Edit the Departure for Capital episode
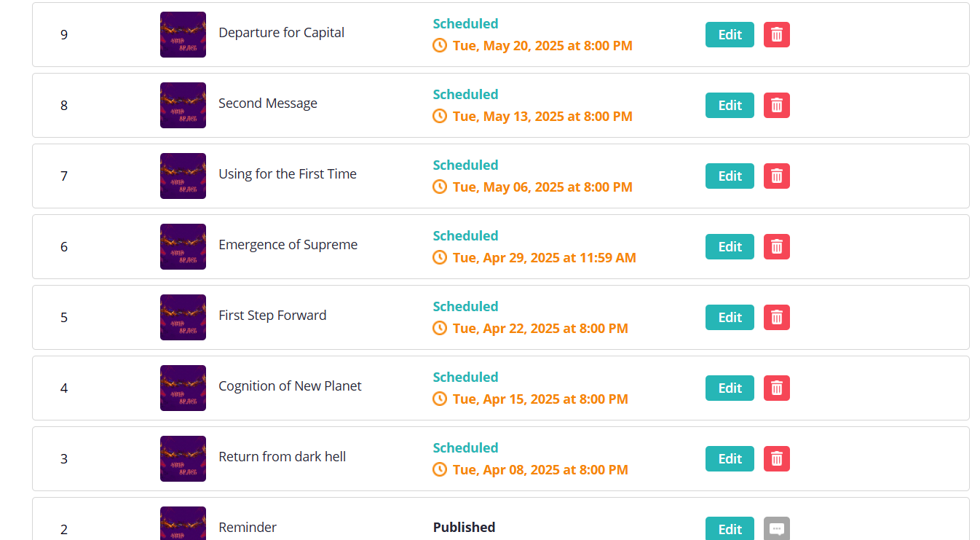The height and width of the screenshot is (540, 980). click(x=730, y=35)
